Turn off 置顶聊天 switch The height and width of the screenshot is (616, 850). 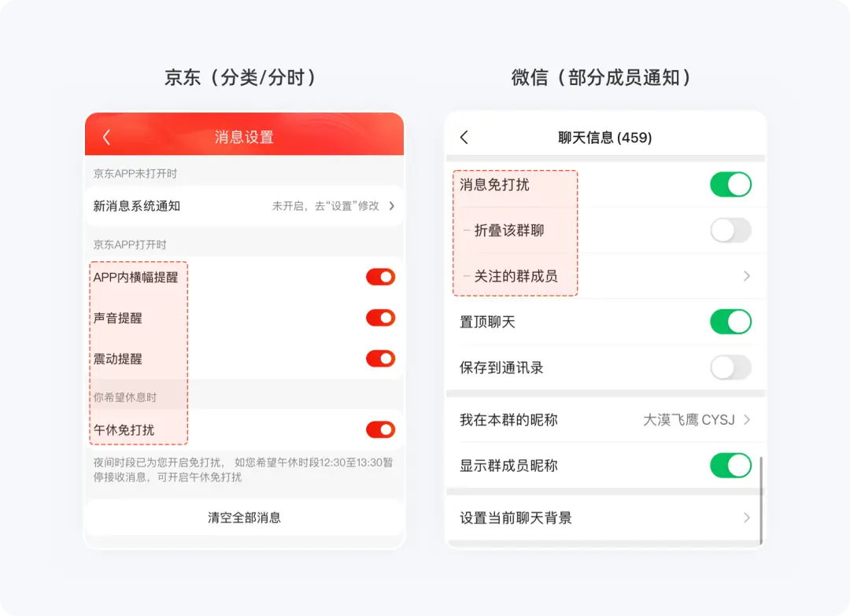[730, 322]
